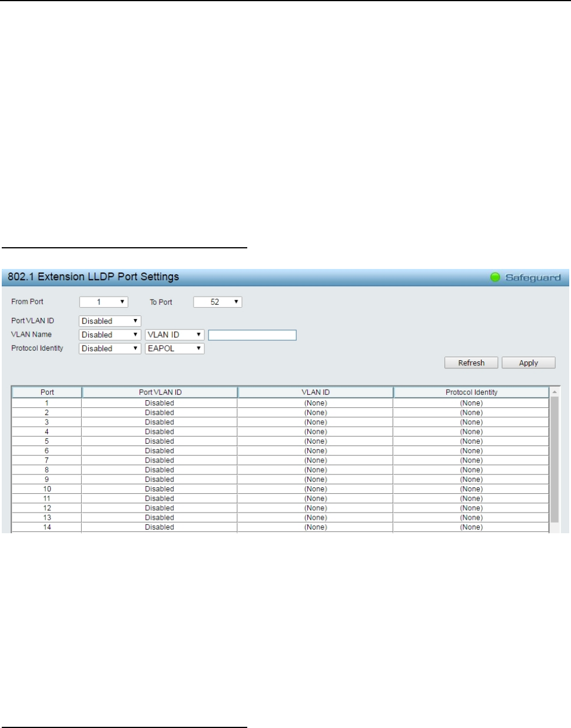Image resolution: width=571 pixels, height=728 pixels.
Task: Select port 12 cell in the table
Action: pyautogui.click(x=47, y=508)
